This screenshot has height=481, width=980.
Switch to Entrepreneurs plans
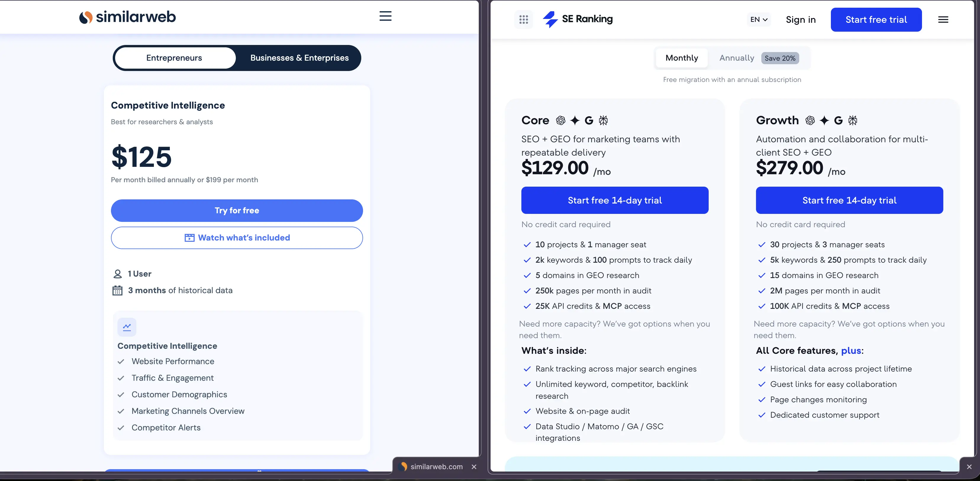(174, 58)
